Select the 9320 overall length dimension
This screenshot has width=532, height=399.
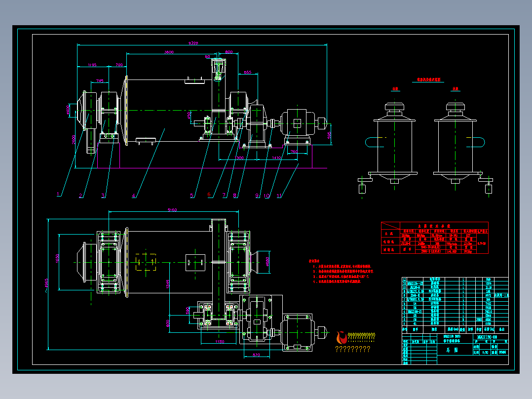click(x=193, y=43)
